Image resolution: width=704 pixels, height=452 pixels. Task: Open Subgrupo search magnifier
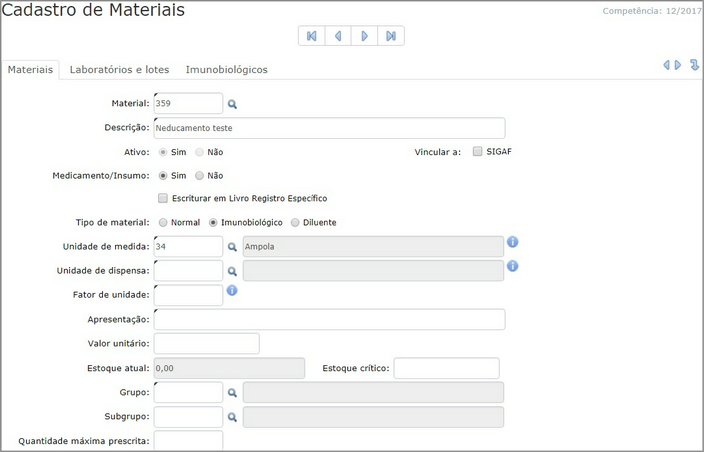tap(232, 417)
